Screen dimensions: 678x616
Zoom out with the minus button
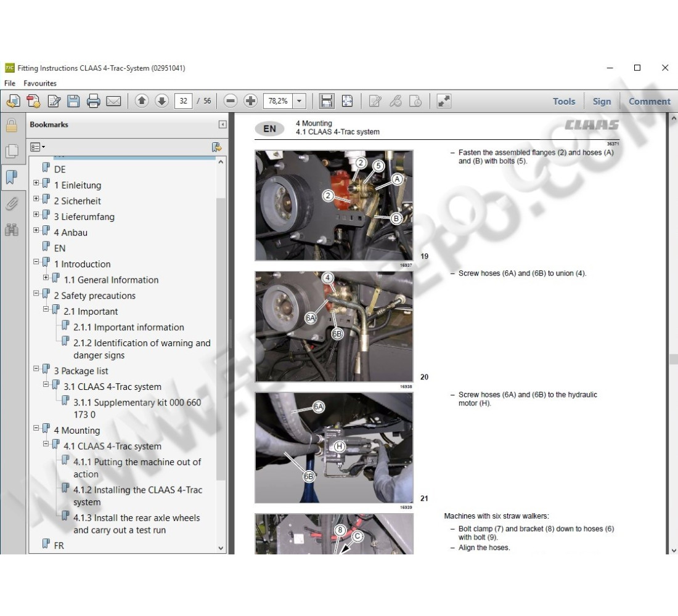(231, 101)
